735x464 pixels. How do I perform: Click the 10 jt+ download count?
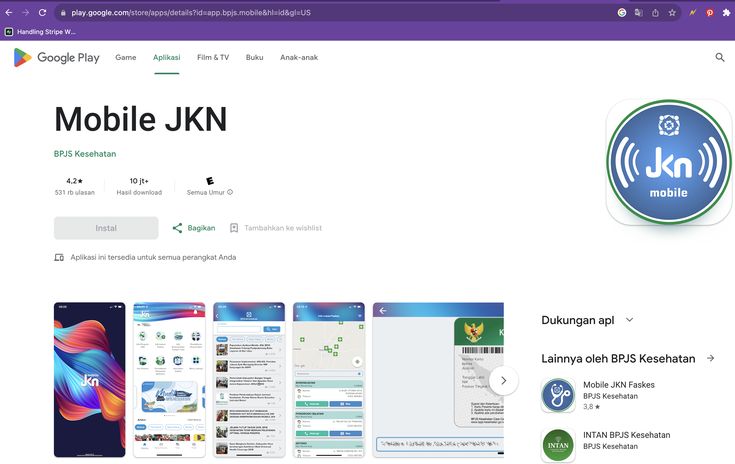[139, 181]
